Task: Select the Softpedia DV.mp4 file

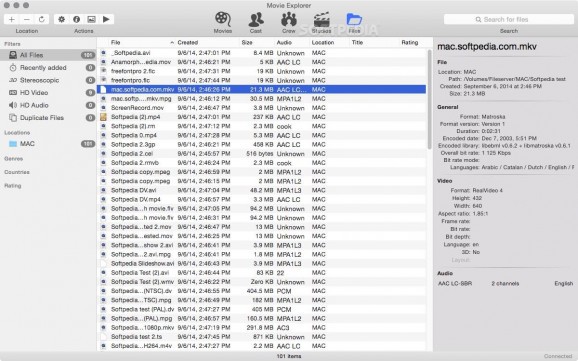Action: [261, 199]
